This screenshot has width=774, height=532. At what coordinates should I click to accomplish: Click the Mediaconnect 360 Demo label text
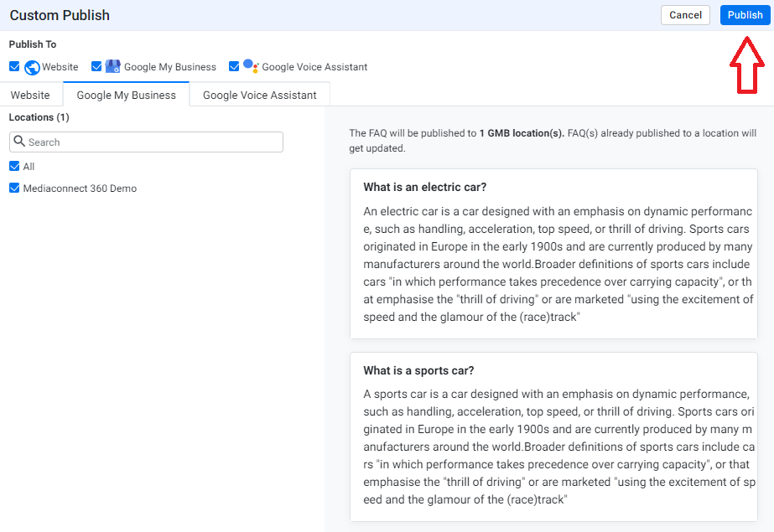(x=80, y=189)
